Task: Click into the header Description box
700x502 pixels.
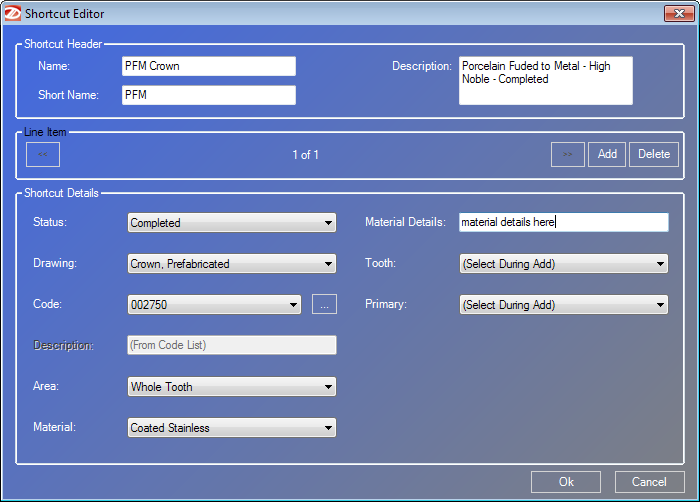Action: click(x=545, y=80)
